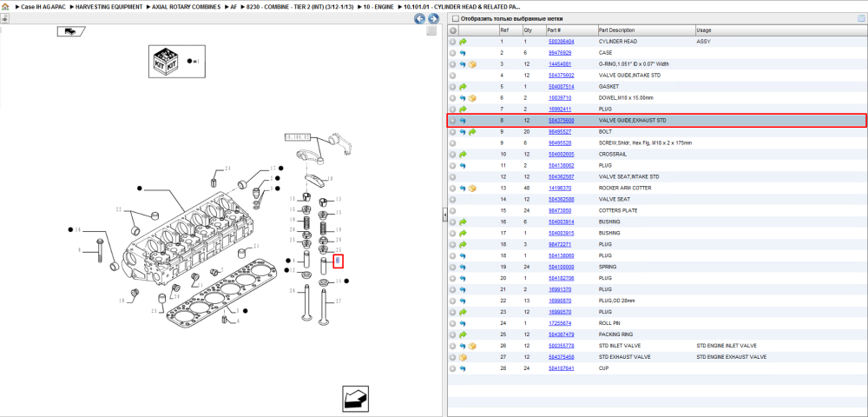Click the green arrow icon for GASKET row
The image size is (868, 417).
pos(464,87)
